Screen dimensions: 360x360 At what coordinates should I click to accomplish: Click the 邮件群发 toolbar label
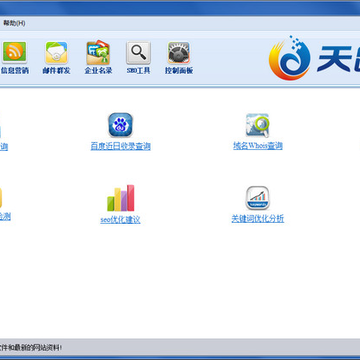[56, 71]
